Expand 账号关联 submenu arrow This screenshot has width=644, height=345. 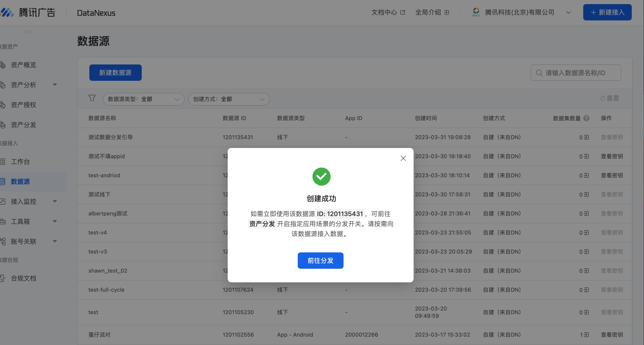click(x=55, y=241)
